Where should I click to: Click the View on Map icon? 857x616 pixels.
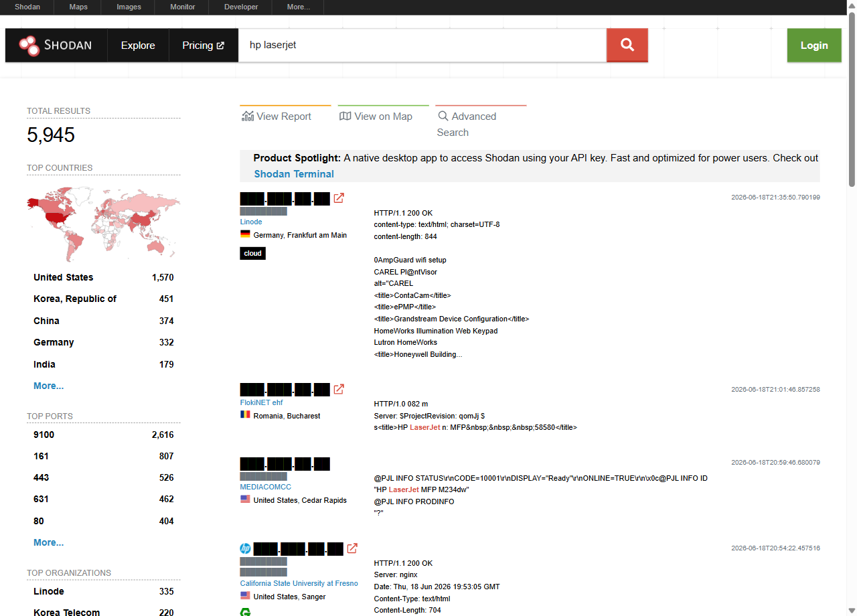(x=345, y=117)
